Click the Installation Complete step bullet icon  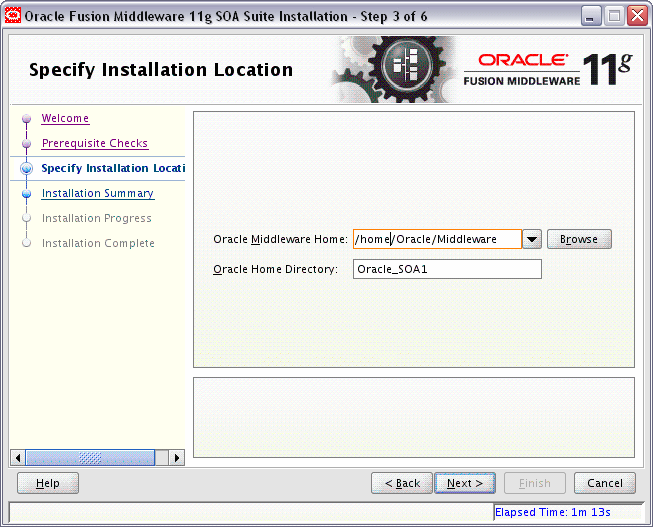coord(27,243)
